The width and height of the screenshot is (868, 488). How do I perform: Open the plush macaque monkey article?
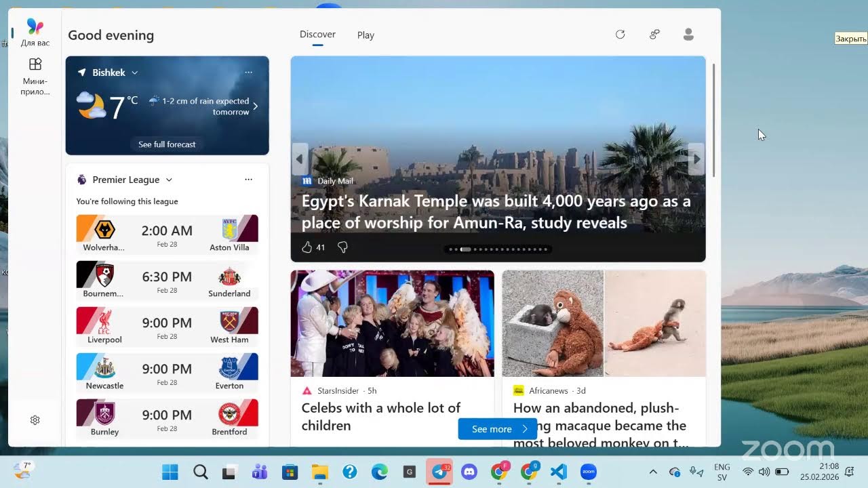[600, 426]
